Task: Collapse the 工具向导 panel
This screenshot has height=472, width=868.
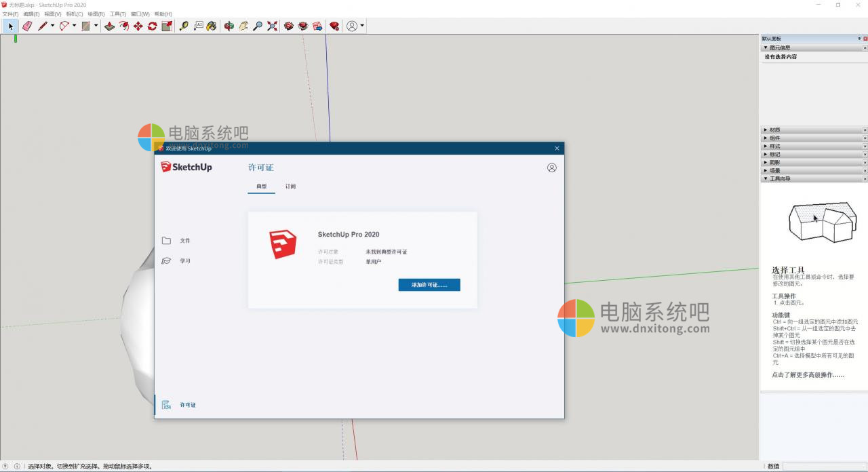Action: [x=766, y=178]
